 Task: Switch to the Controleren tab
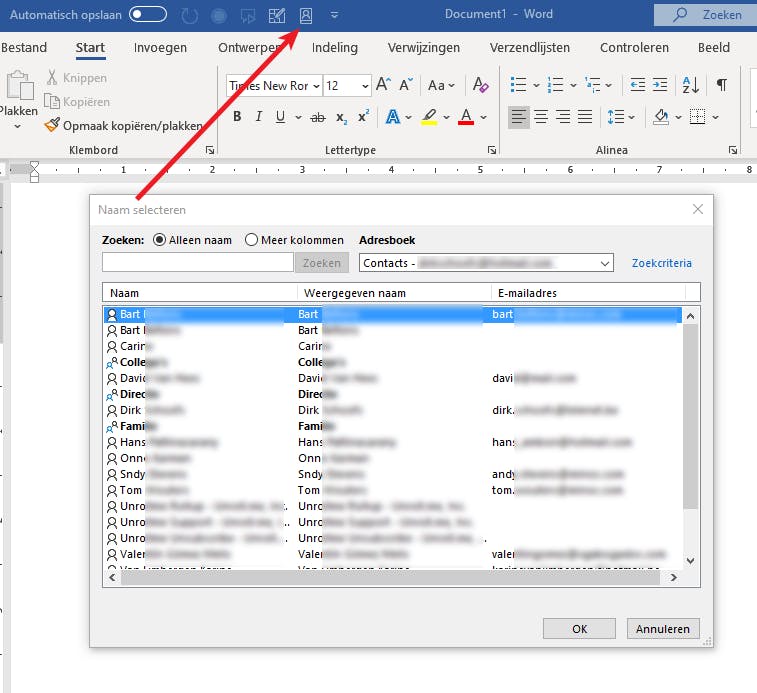click(x=634, y=47)
